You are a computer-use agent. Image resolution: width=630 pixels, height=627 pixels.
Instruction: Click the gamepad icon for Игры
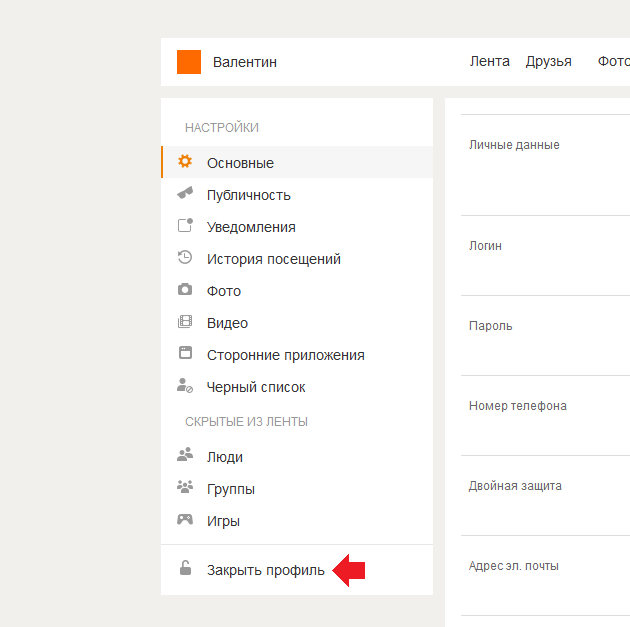pyautogui.click(x=185, y=520)
